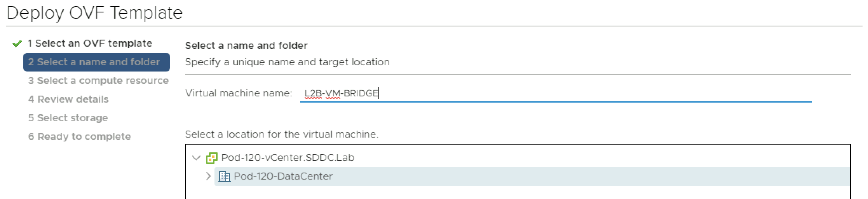The image size is (868, 199).
Task: Click the vCenter server icon
Action: (211, 158)
